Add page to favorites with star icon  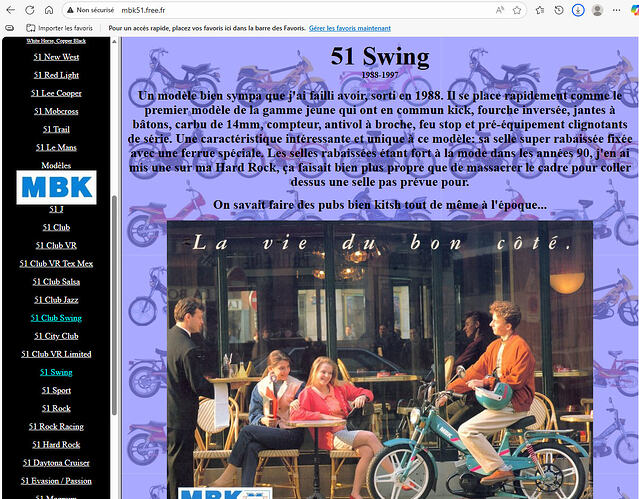coord(517,9)
